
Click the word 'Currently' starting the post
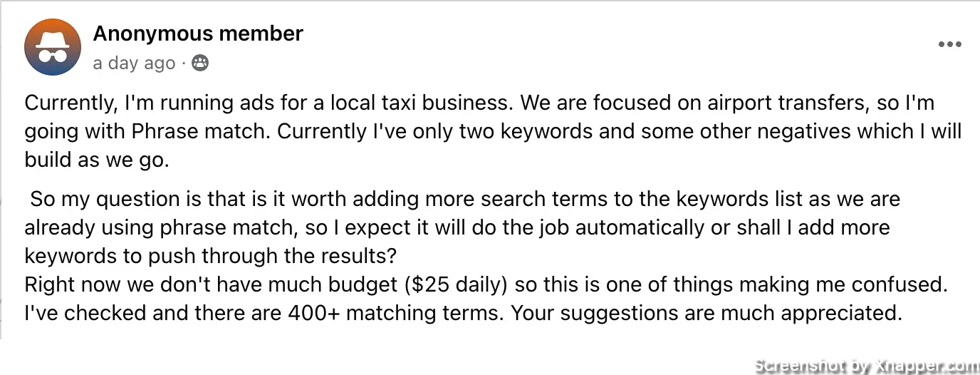tap(68, 103)
